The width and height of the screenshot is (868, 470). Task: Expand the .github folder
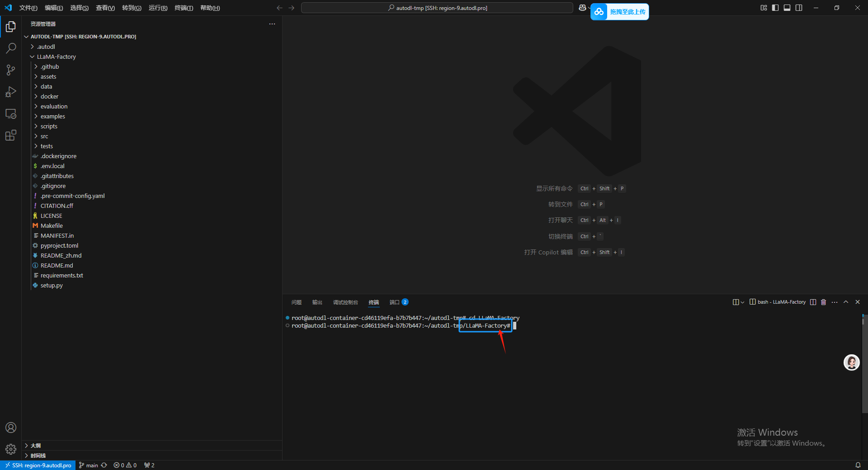[152, 66]
